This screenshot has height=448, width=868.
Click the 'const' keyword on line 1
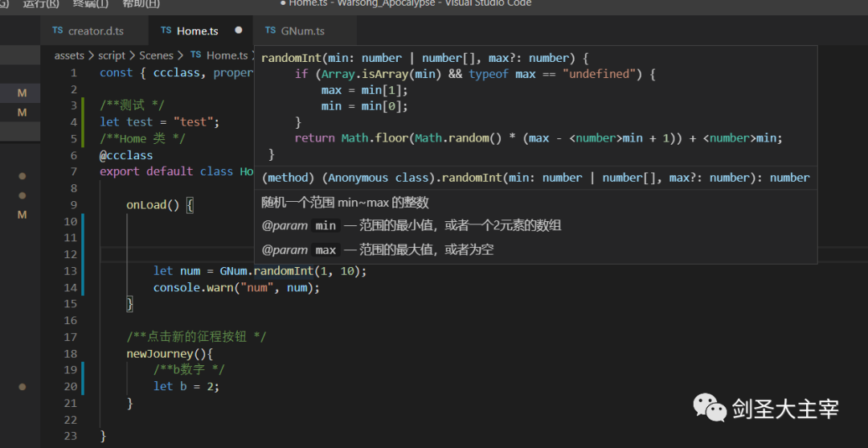click(x=117, y=73)
